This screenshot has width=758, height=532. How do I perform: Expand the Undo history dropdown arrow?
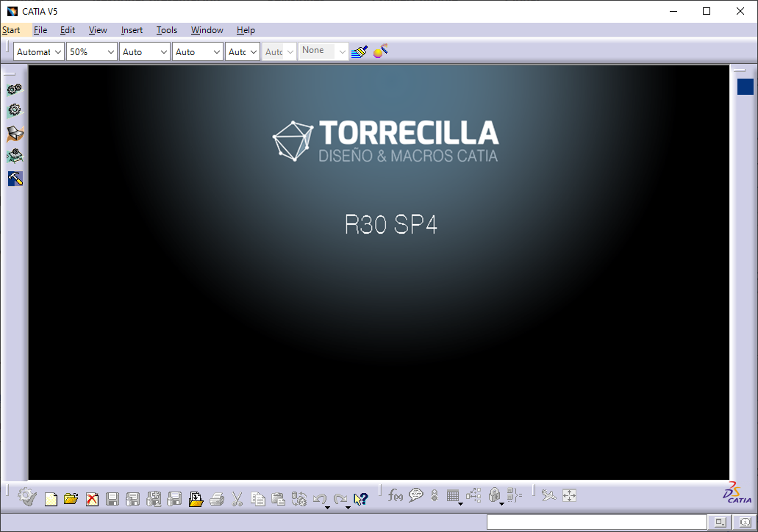[327, 507]
